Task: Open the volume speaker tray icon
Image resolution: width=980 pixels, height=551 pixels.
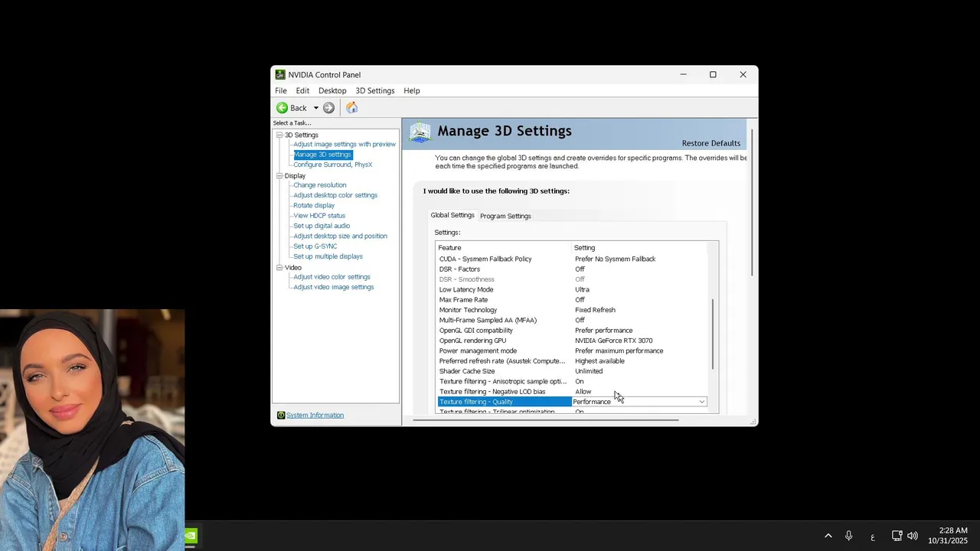Action: [x=912, y=536]
